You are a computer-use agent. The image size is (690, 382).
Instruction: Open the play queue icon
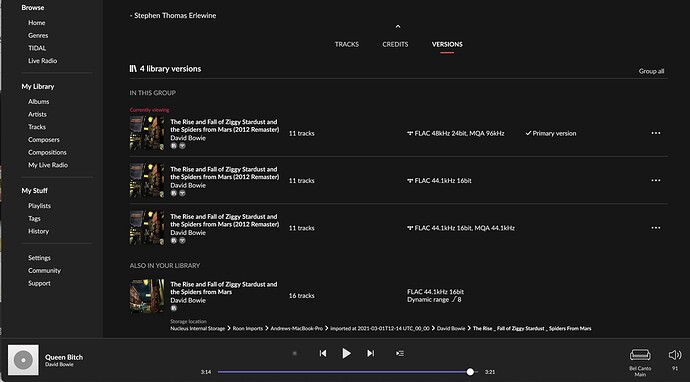point(400,353)
